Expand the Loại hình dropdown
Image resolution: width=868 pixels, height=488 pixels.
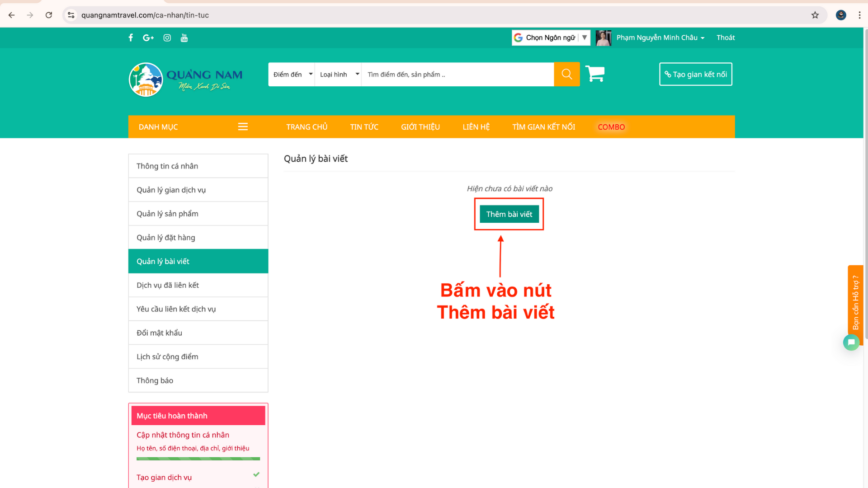[339, 75]
